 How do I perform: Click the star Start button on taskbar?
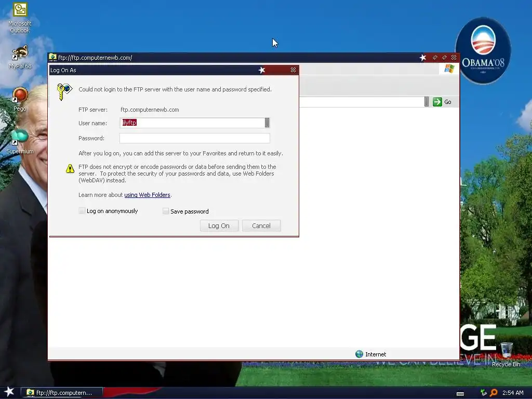[9, 392]
